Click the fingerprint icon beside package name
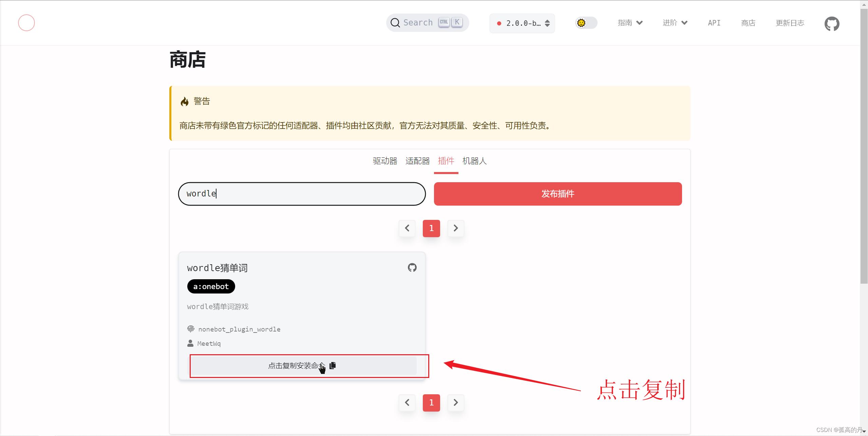Image resolution: width=868 pixels, height=436 pixels. coord(191,329)
